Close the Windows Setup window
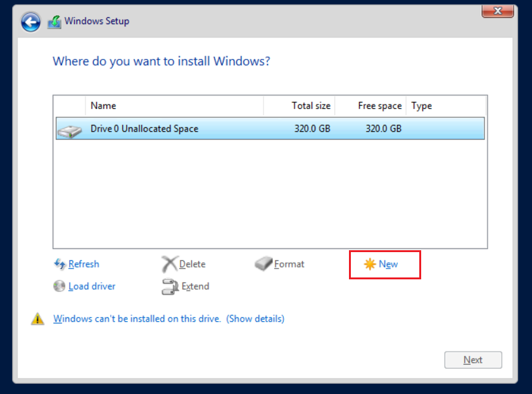 (497, 11)
